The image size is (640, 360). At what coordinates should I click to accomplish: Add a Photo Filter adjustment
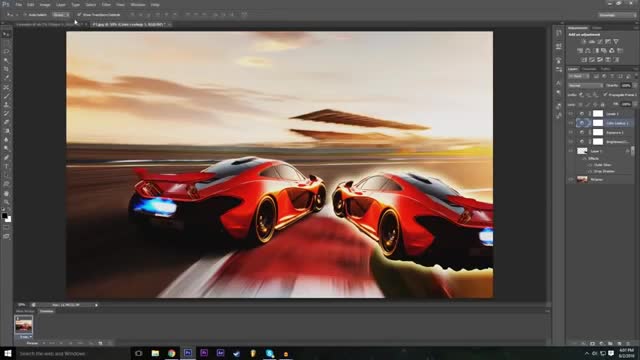604,51
